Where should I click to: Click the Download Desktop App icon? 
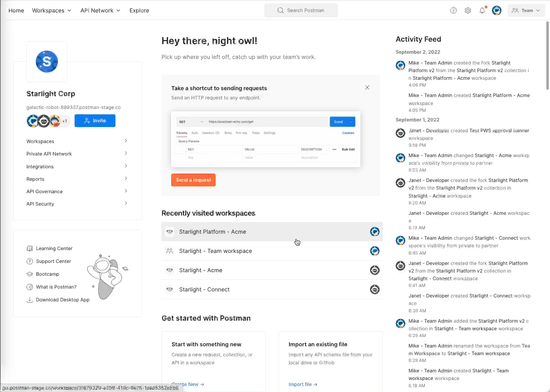pyautogui.click(x=30, y=300)
